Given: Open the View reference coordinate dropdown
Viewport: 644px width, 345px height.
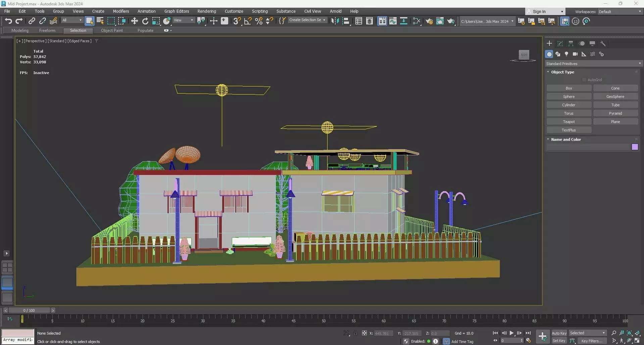Looking at the screenshot, I should click(x=184, y=20).
